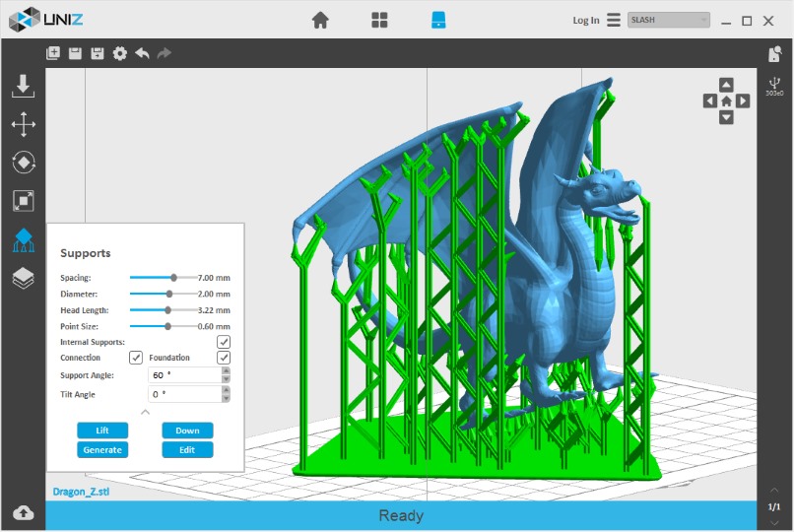794x532 pixels.
Task: Maximize the UNIZ window
Action: pyautogui.click(x=747, y=21)
